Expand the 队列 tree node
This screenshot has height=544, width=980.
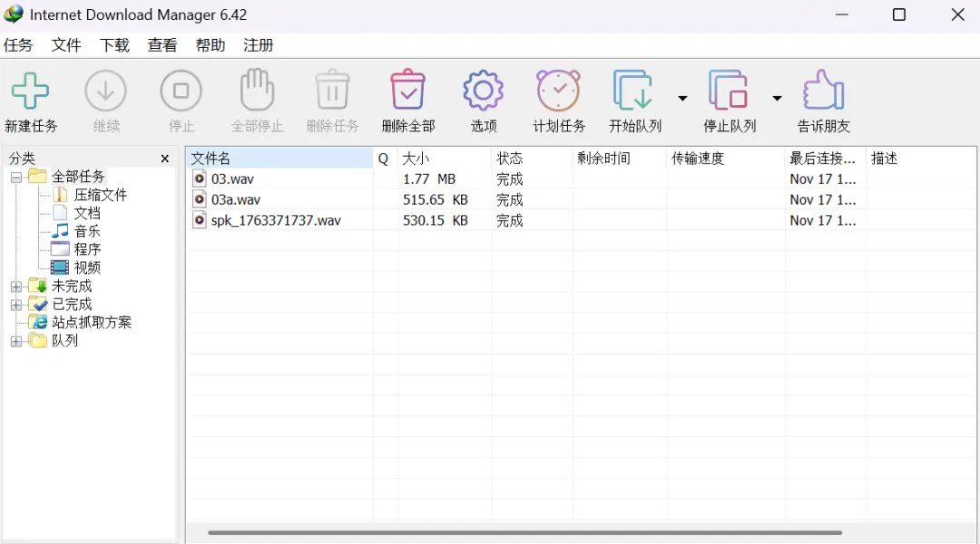coord(16,341)
